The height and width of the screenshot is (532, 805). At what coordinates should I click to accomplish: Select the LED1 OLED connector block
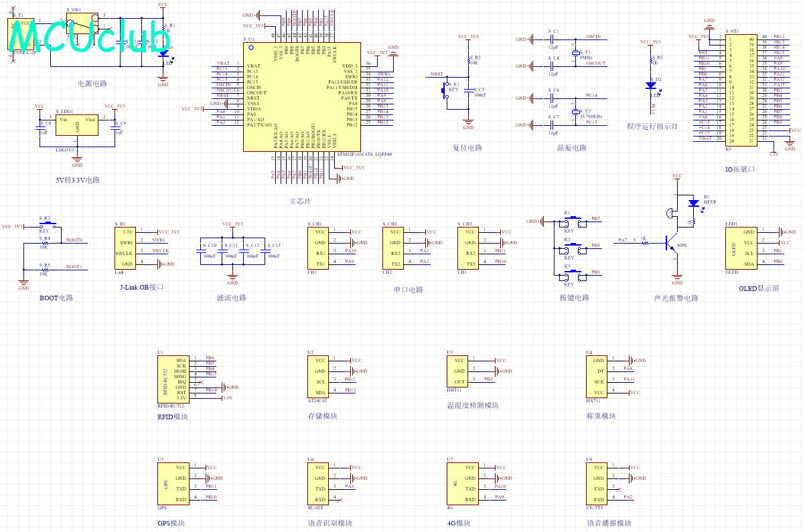(x=742, y=248)
